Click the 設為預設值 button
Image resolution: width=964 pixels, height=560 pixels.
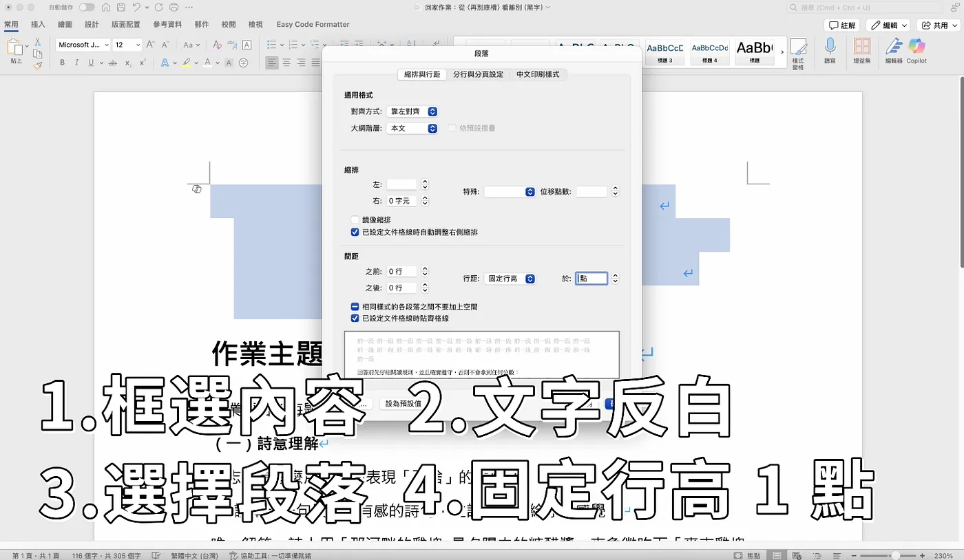(x=403, y=404)
